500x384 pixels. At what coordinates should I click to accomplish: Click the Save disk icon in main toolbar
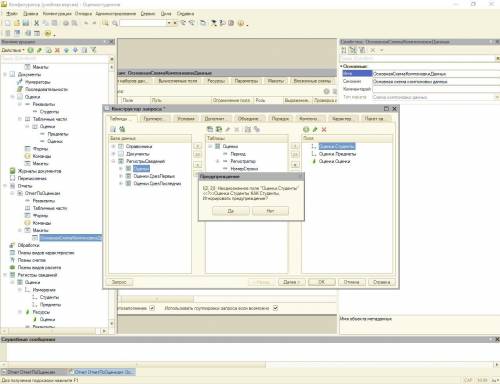(26, 23)
